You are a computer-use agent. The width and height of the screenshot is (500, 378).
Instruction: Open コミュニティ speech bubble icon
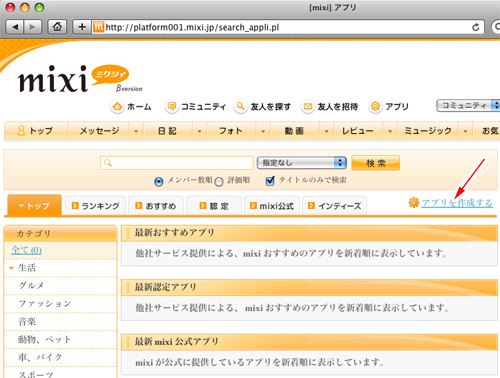[x=171, y=107]
